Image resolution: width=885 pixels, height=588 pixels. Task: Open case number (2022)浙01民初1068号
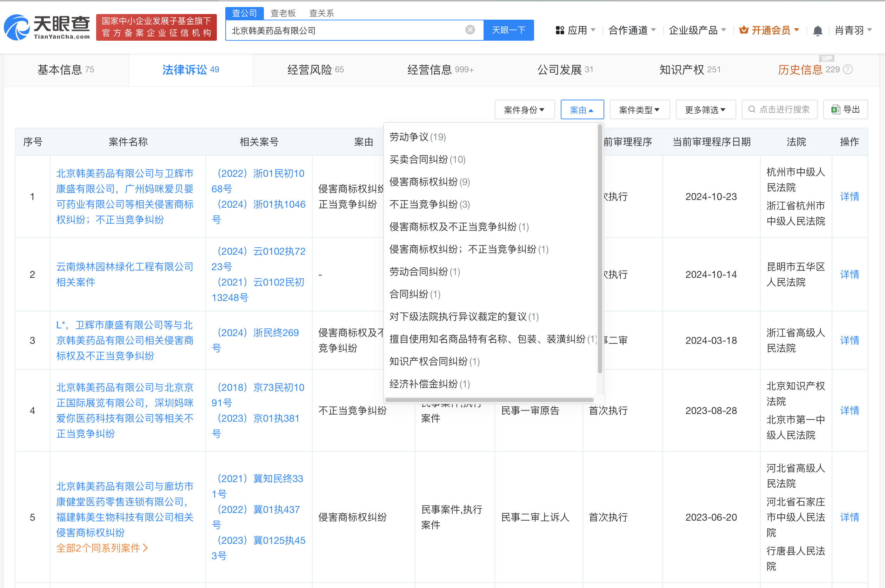click(x=258, y=181)
